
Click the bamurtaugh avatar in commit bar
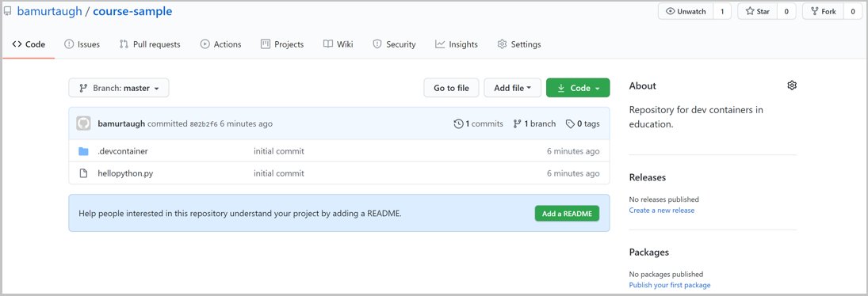click(83, 123)
